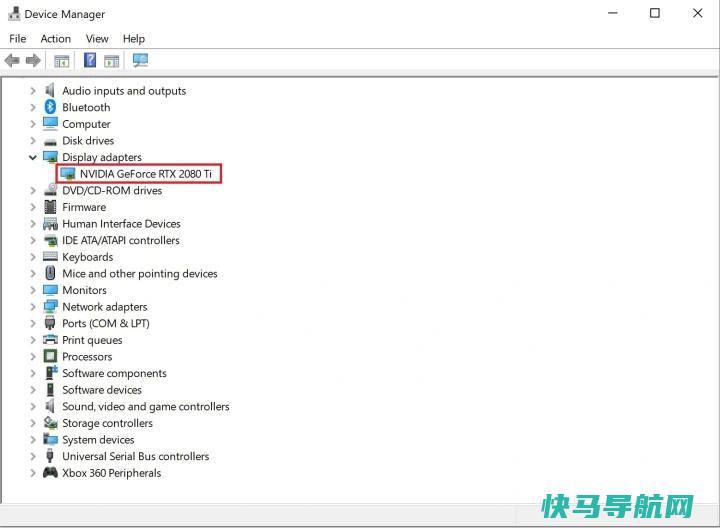This screenshot has width=720, height=528.
Task: Collapse the Display adapters chevron
Action: pyautogui.click(x=33, y=157)
